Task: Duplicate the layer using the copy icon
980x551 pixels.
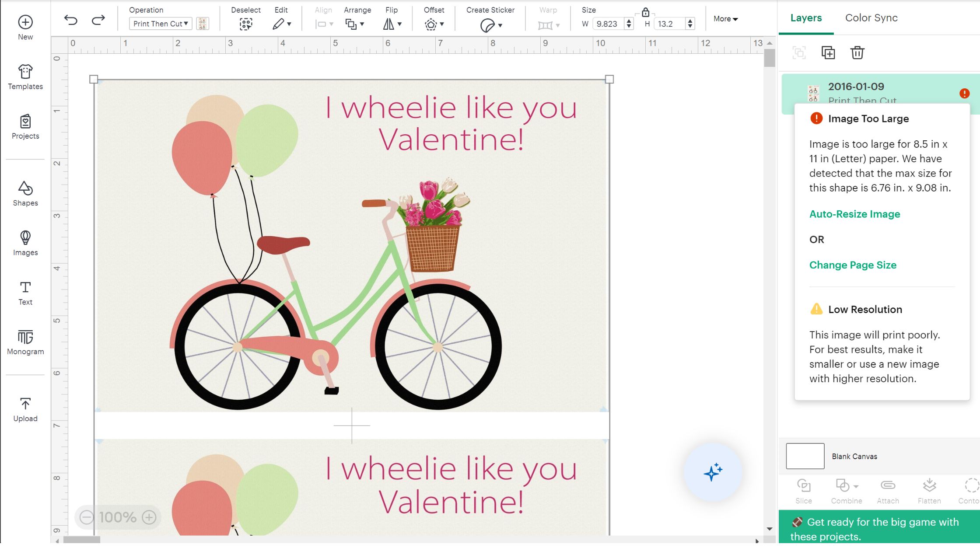Action: (x=828, y=52)
